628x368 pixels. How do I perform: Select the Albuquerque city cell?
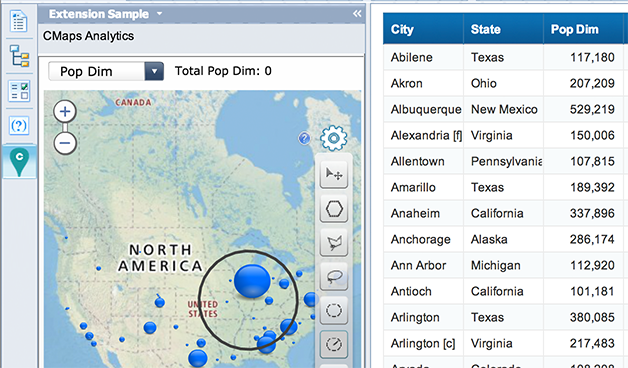(423, 109)
